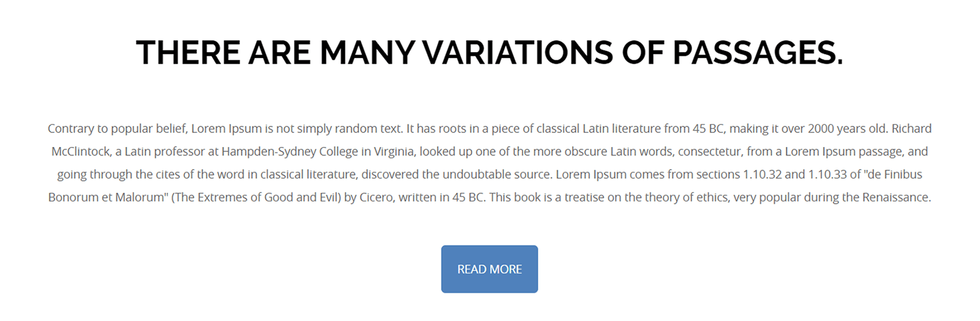Click the section number "1.10.33"
Screen dimensions: 980x321
click(x=827, y=175)
